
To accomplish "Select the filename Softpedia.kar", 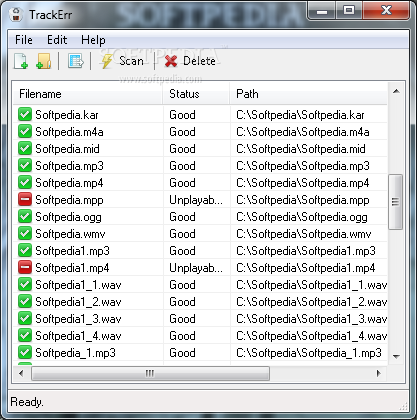I will tap(67, 115).
